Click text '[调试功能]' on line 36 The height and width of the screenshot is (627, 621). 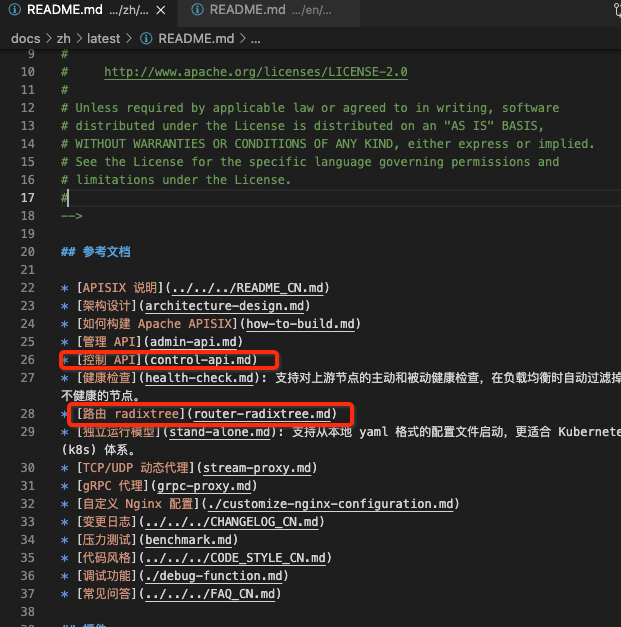[x=107, y=576]
